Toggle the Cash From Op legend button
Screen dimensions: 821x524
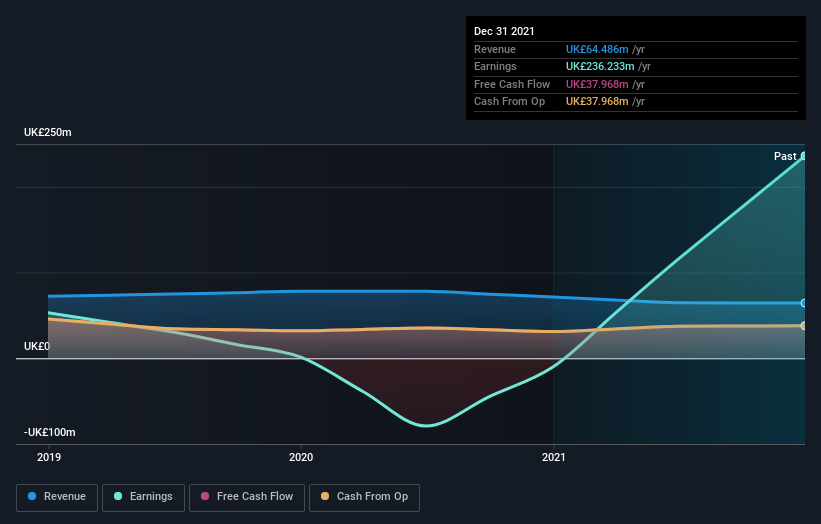pos(364,497)
